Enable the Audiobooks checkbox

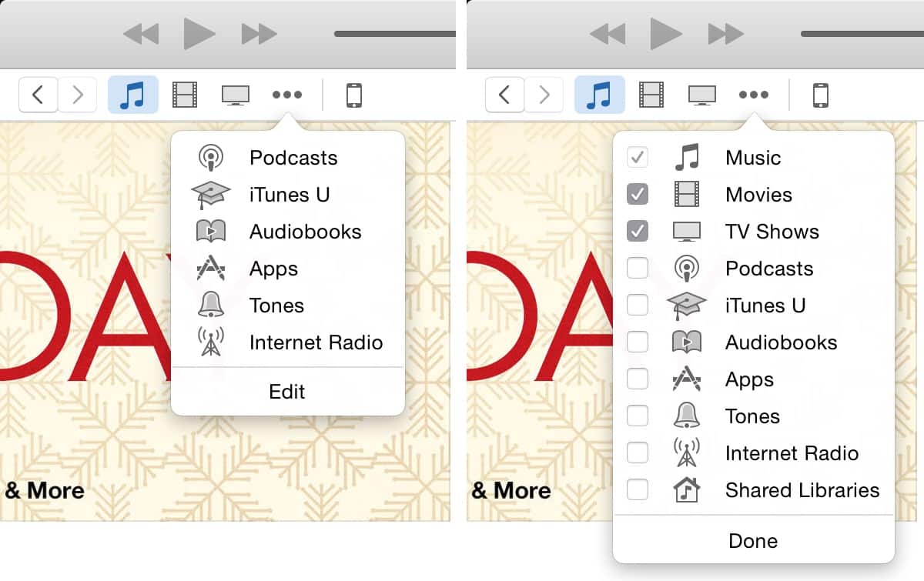tap(638, 342)
